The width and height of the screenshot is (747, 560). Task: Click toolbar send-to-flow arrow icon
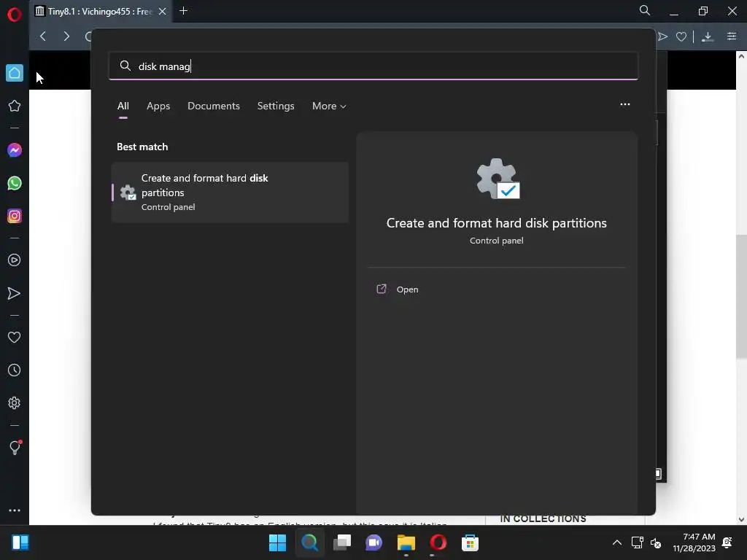click(662, 36)
